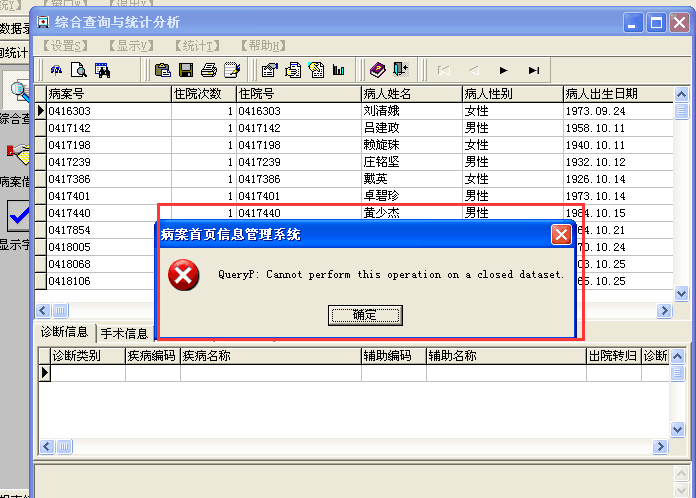The image size is (696, 498).
Task: Click the notepad with pencil edit icon
Action: [232, 70]
